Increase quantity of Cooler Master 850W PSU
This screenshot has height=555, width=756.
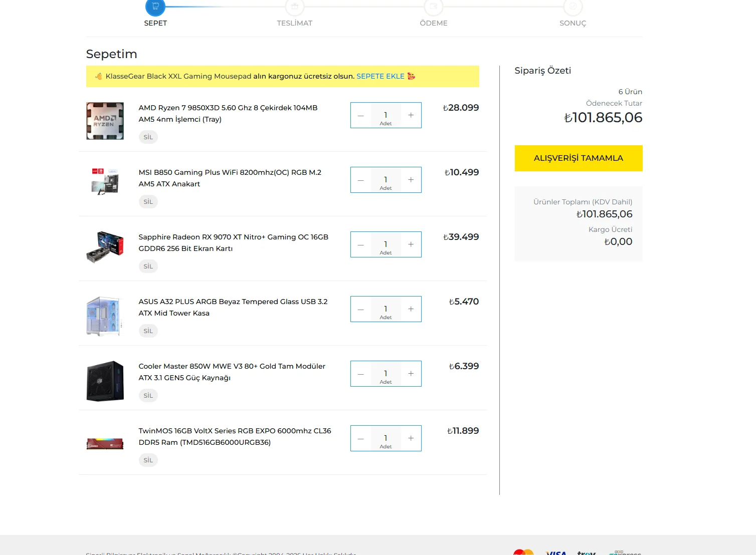411,374
